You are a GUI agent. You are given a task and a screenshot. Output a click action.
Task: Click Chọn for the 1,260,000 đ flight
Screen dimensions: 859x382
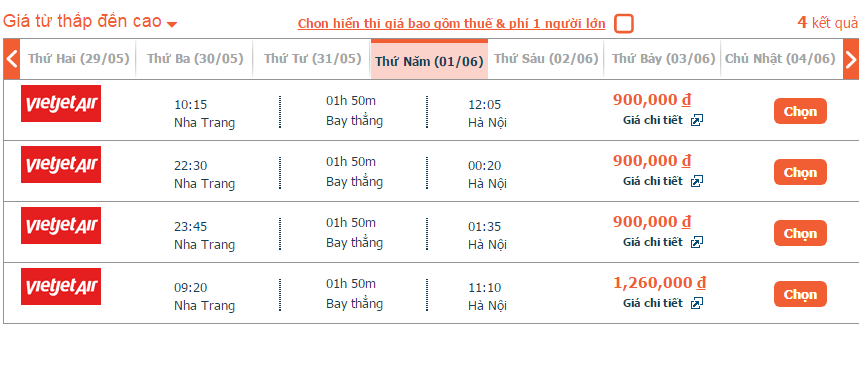point(800,294)
